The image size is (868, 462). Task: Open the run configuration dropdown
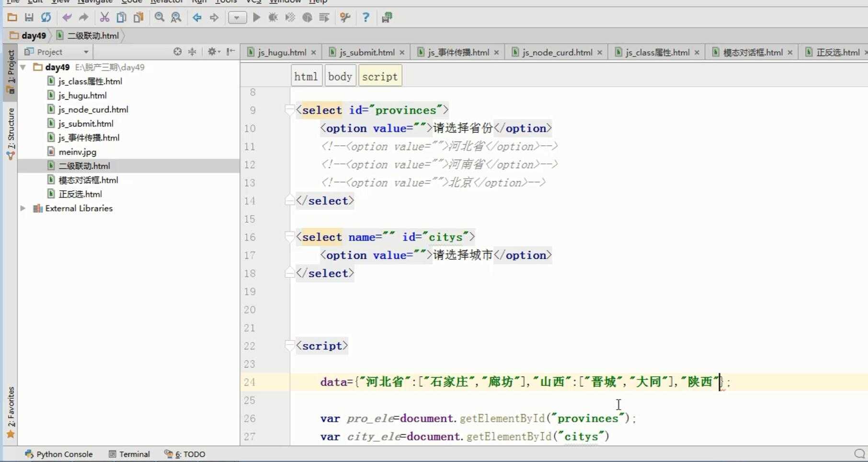[237, 18]
